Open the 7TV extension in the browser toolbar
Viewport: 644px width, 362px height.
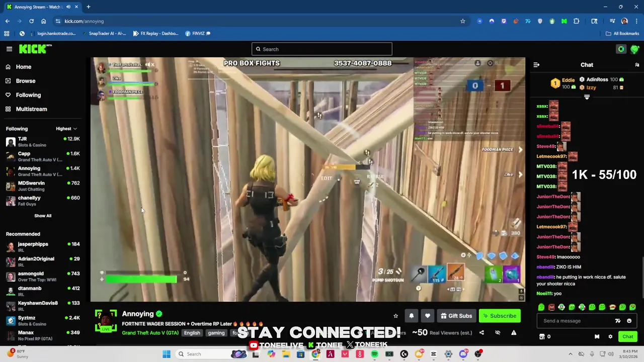[x=528, y=21]
